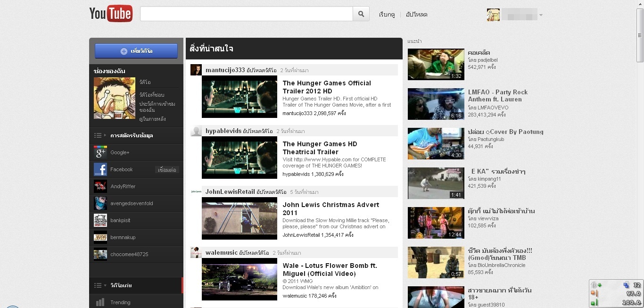Click JohnLewisRetail username link
This screenshot has width=644, height=308.
(230, 191)
